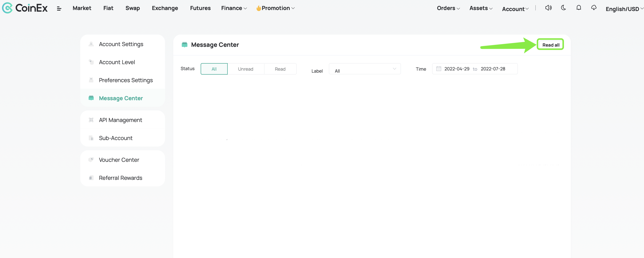Open Referral Rewards in the sidebar

(123, 178)
